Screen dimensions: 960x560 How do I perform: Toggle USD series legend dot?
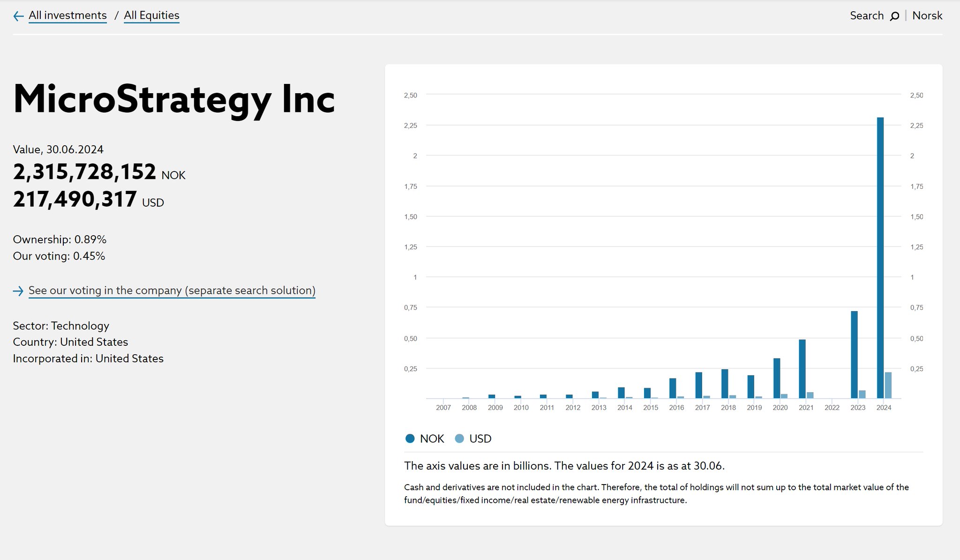459,439
